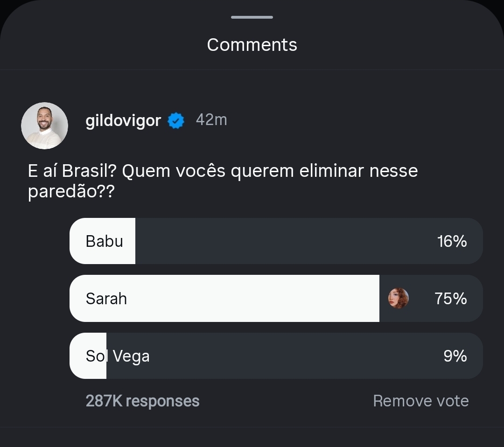This screenshot has width=504, height=447.
Task: Click the 9% result for Sol Vega
Action: click(455, 356)
